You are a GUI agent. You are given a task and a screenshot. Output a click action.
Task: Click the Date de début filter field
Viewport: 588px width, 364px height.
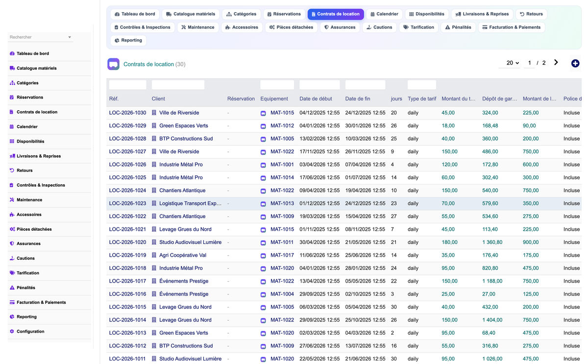[319, 85]
